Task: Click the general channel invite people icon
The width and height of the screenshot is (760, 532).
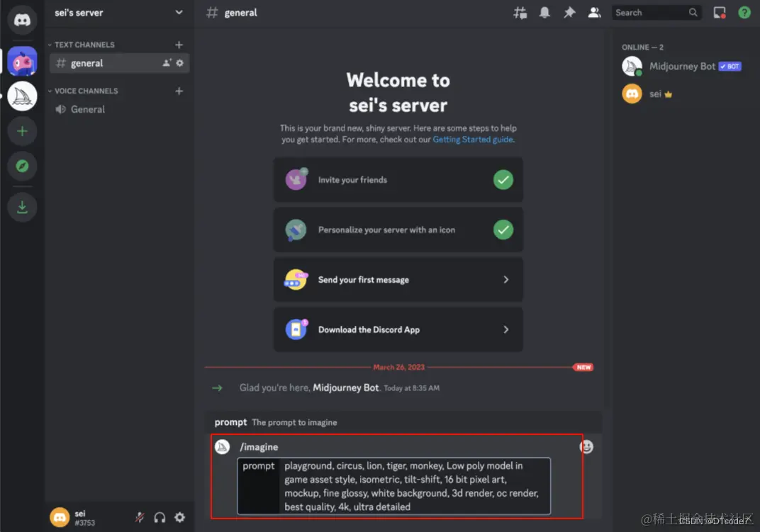Action: pos(167,63)
